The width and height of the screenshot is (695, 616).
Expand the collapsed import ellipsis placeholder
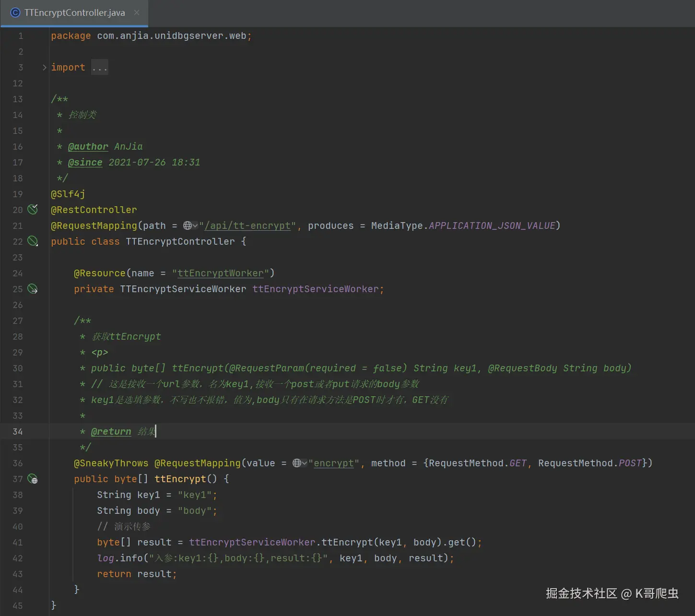(x=100, y=67)
